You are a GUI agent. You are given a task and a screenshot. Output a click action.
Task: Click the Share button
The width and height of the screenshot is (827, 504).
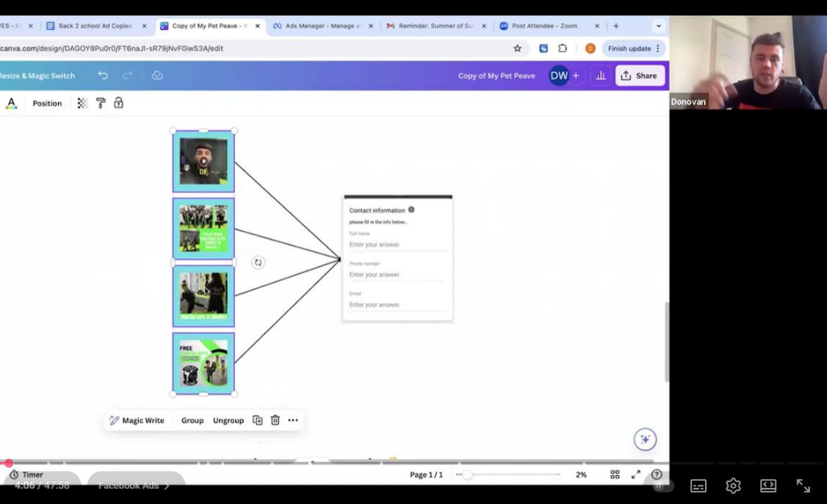[x=640, y=76]
